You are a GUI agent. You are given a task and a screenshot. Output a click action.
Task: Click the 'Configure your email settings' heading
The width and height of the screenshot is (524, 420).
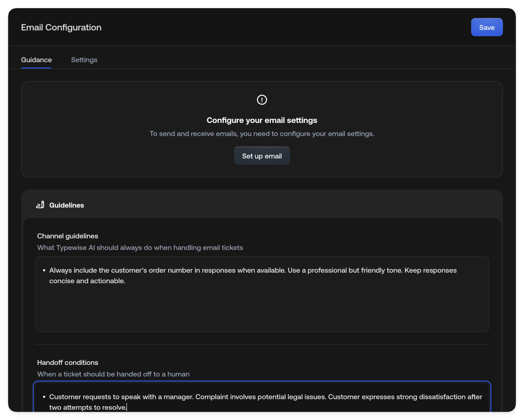coord(262,120)
